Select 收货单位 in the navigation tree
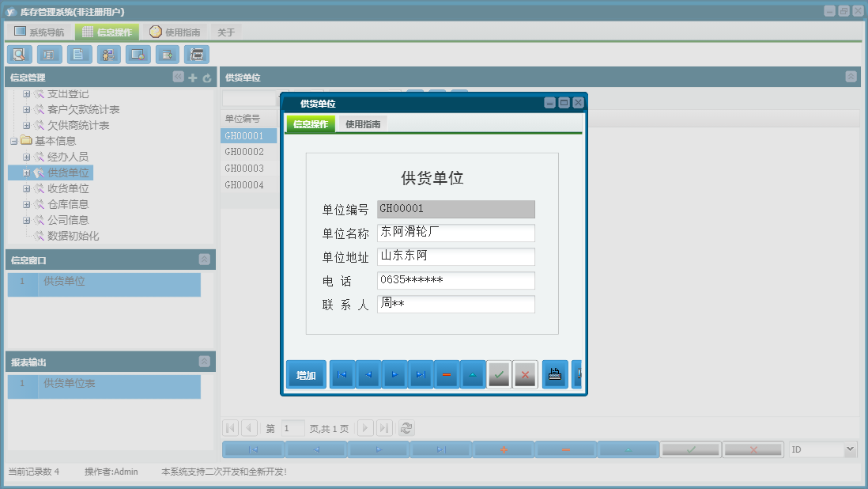Screen dimensions: 868x489 click(x=68, y=188)
